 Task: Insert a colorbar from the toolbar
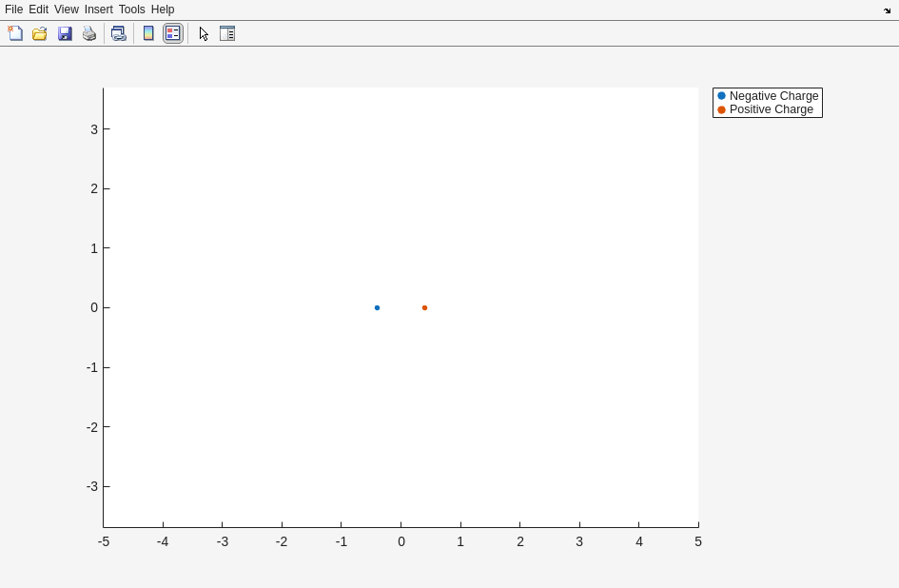[148, 33]
